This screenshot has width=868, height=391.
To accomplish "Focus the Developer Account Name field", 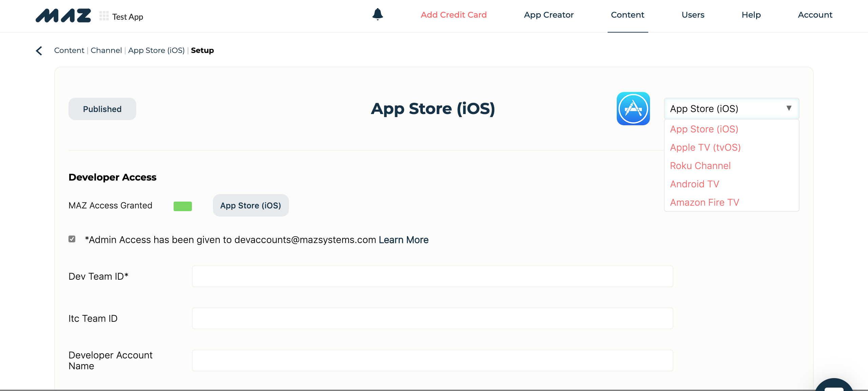I will coord(432,360).
